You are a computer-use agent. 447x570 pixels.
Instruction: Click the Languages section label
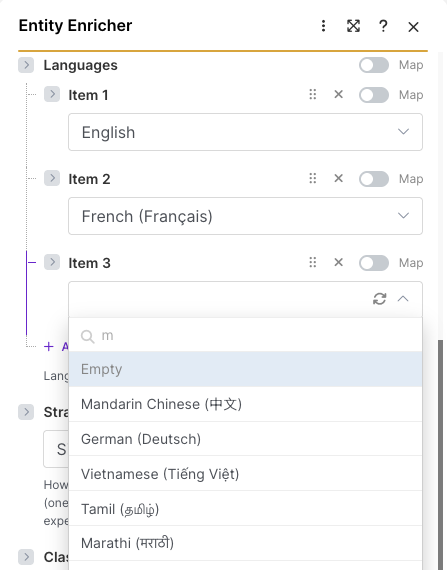(x=81, y=65)
